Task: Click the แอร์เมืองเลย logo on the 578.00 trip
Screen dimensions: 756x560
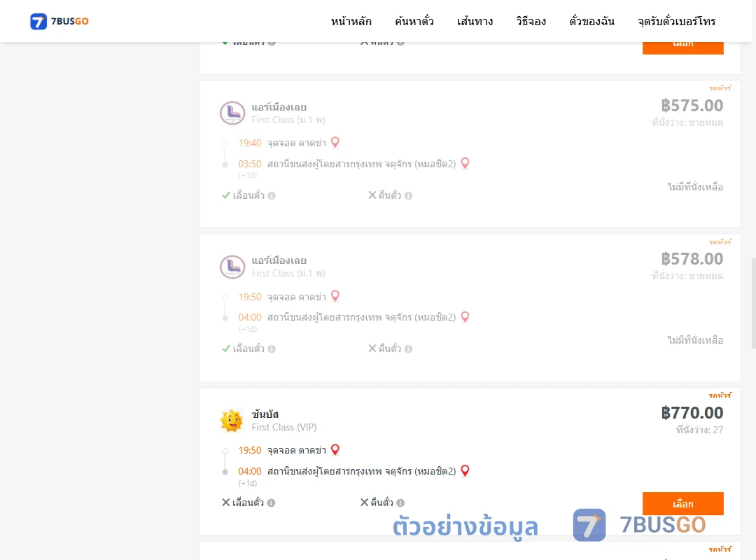Action: pos(232,267)
